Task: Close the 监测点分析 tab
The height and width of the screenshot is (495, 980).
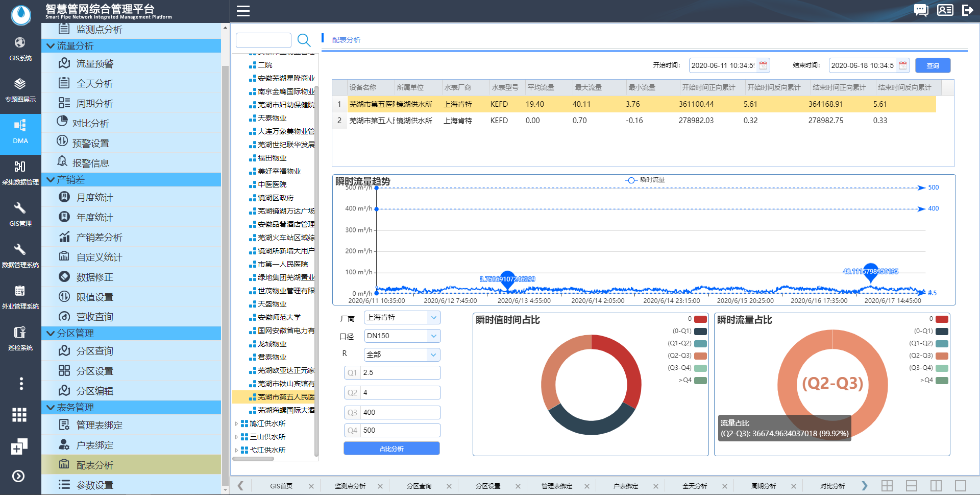Action: (380, 486)
